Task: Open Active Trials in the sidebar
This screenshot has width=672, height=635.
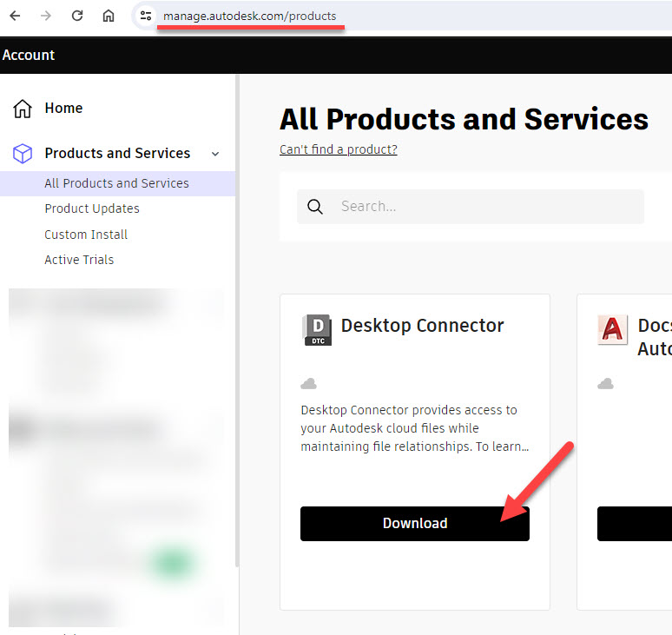Action: tap(79, 260)
